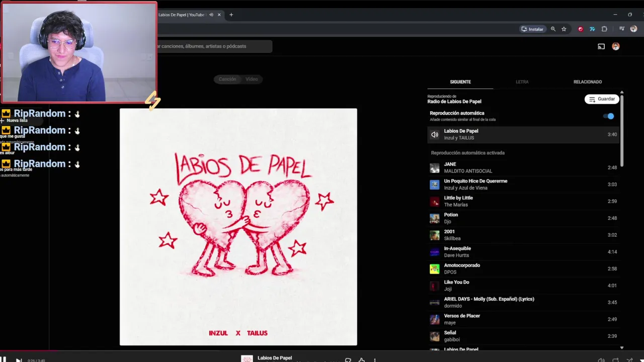
Task: Click the speaker icon on Labios De Papel row
Action: 435,135
